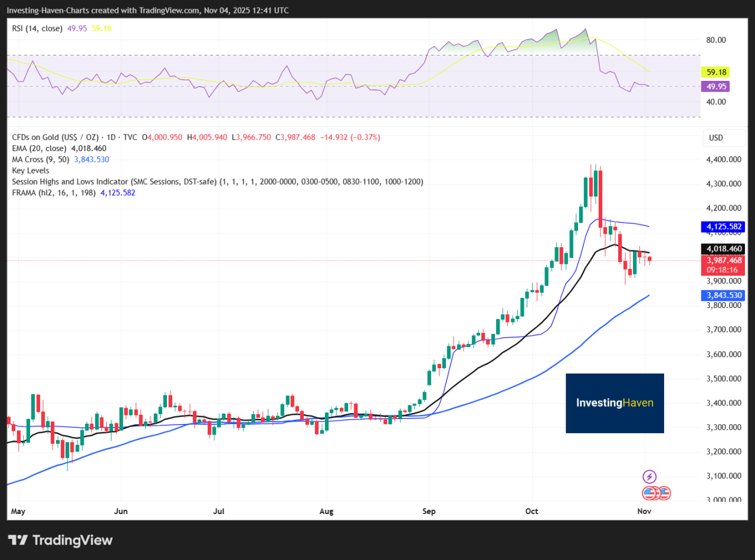Click the yellow 59.18 RSI average label
The image size is (755, 560).
715,73
